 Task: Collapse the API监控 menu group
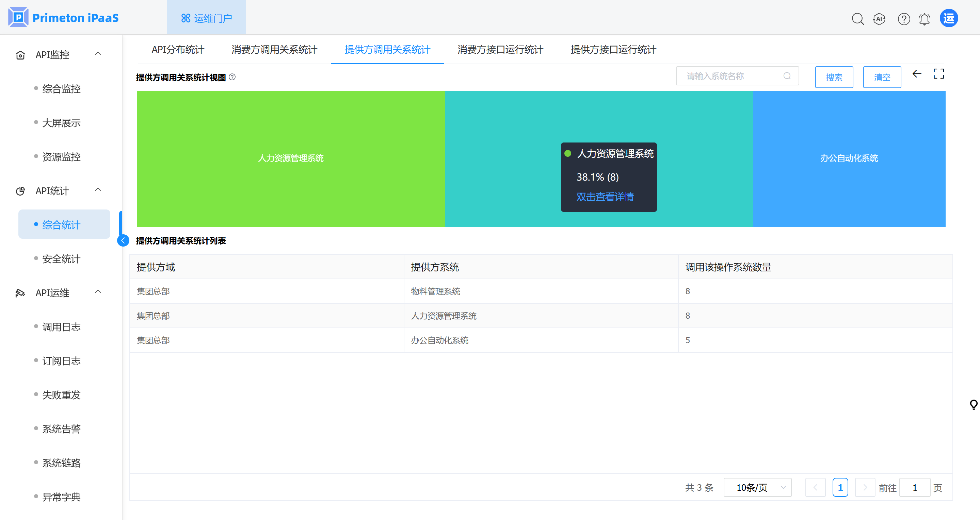click(98, 54)
